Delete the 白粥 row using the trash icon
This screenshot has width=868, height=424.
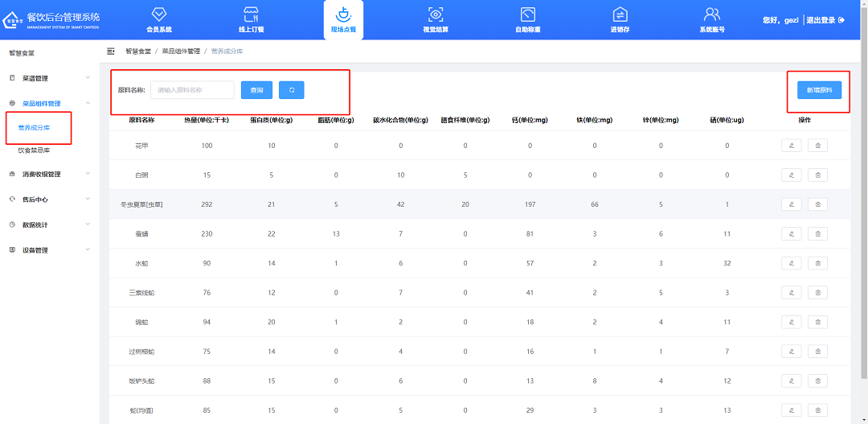point(817,175)
